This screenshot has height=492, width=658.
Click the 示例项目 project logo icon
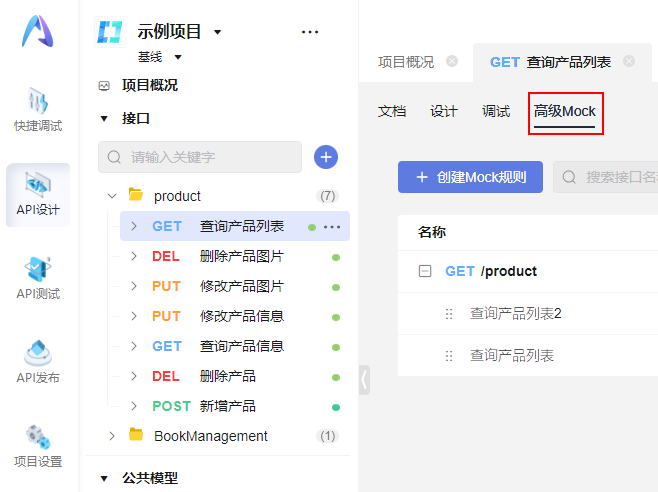[x=110, y=31]
